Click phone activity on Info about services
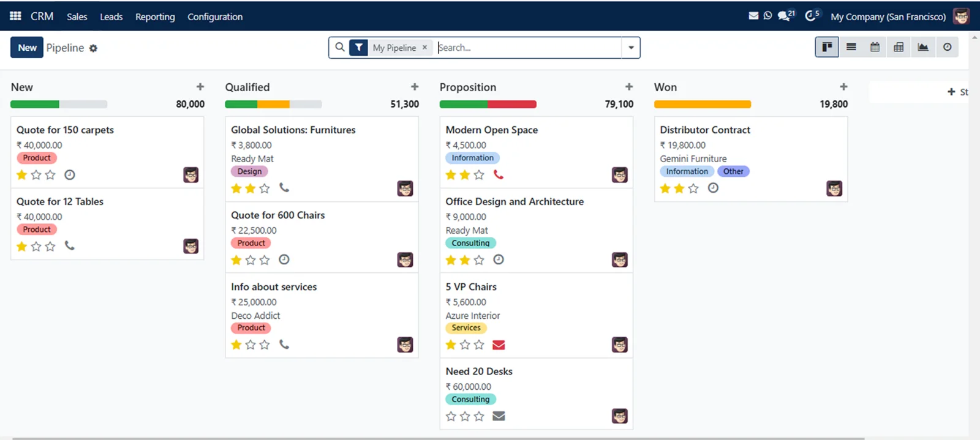Viewport: 980px width, 440px height. tap(284, 345)
